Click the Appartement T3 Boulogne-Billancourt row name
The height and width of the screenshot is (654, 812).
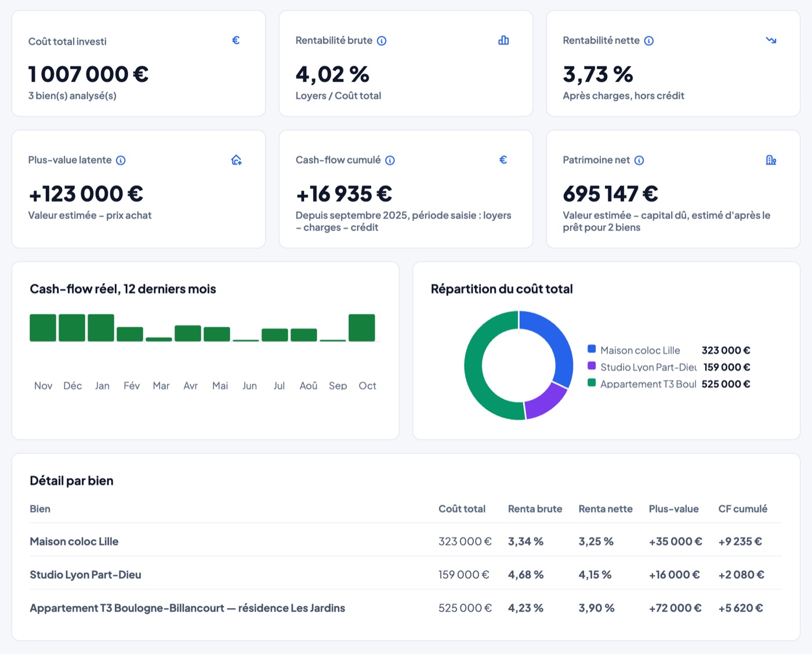coord(187,608)
